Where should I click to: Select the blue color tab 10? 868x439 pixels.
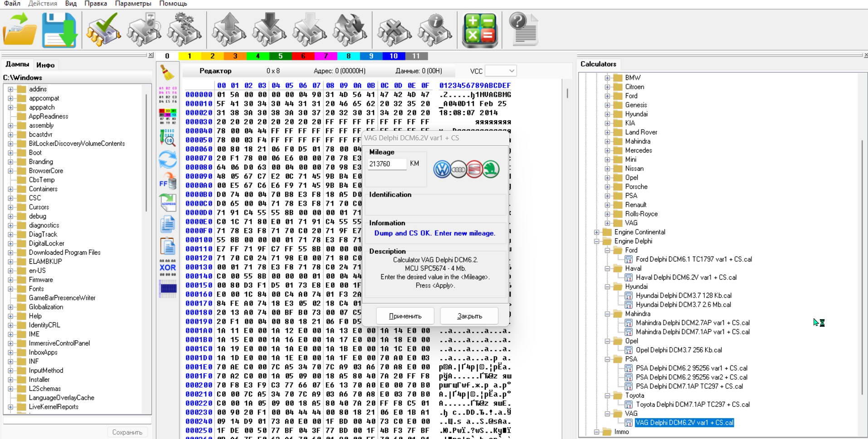394,56
